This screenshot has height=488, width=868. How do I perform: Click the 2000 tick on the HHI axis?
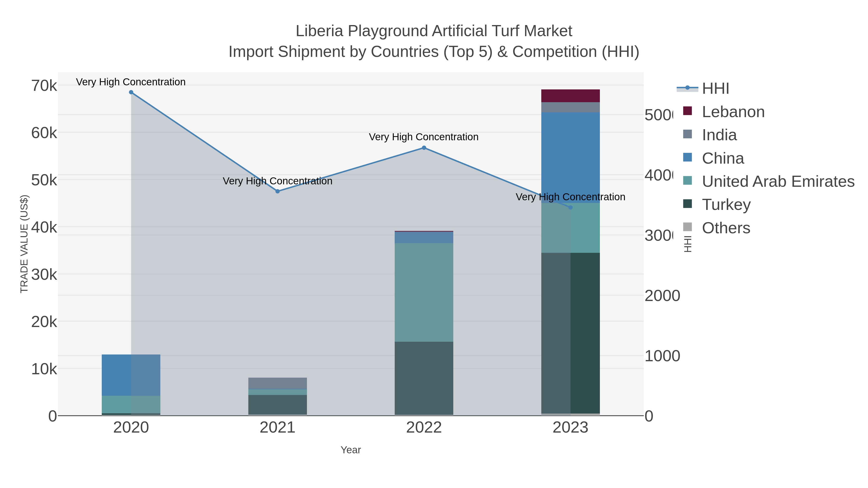point(663,296)
